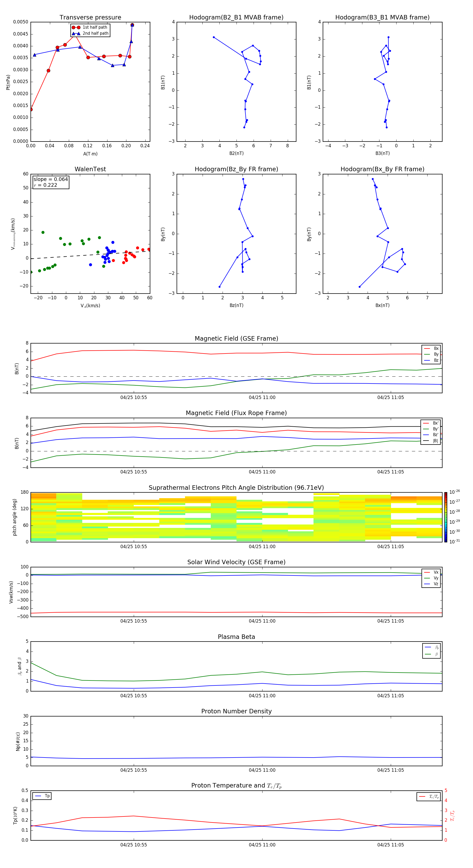The image size is (473, 868).
Task: Click the 'Magnetic Field (Flux Rope Frame)' title
Action: coord(236,413)
